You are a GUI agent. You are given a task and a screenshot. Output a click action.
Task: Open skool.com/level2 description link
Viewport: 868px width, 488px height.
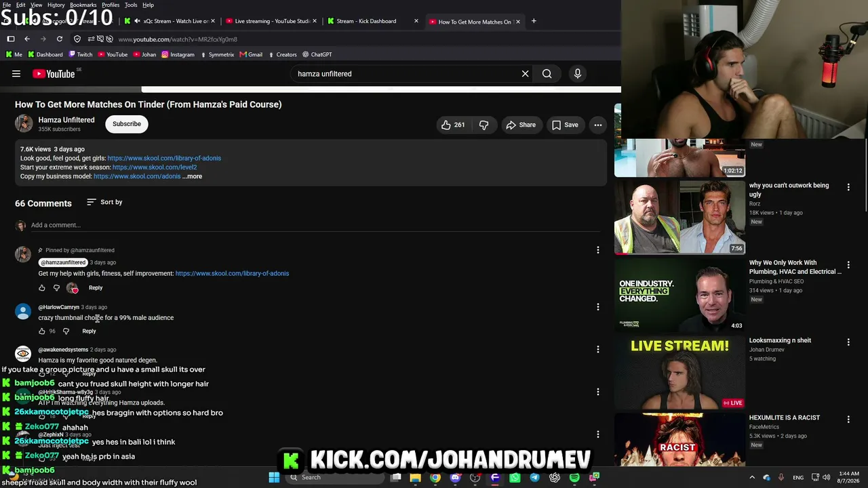(x=155, y=167)
